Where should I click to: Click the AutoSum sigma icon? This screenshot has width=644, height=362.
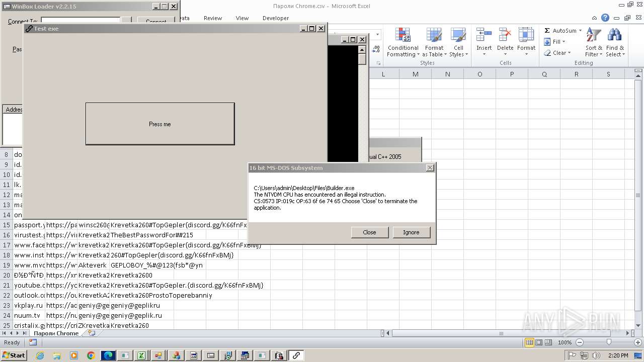coord(547,31)
